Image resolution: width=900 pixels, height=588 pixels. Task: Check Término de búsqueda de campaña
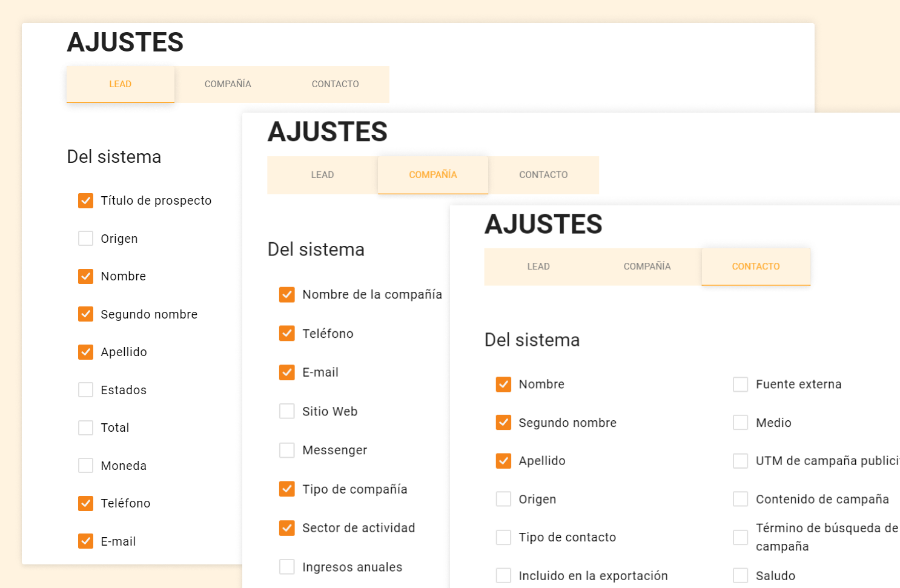click(740, 537)
